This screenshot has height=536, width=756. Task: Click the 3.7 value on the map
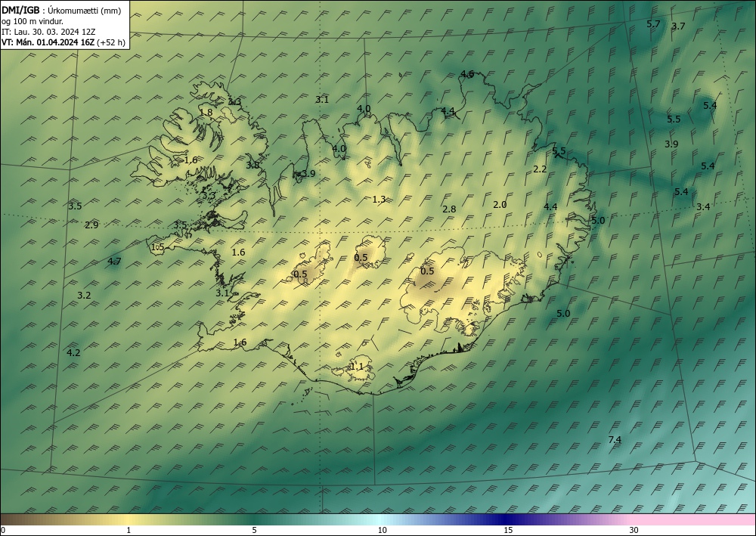[x=678, y=26]
